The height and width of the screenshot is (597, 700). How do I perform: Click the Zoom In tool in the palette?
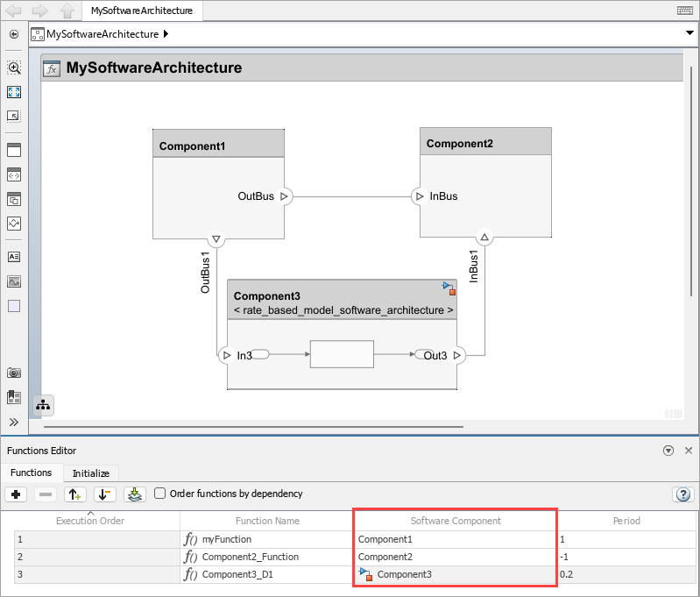coord(14,68)
